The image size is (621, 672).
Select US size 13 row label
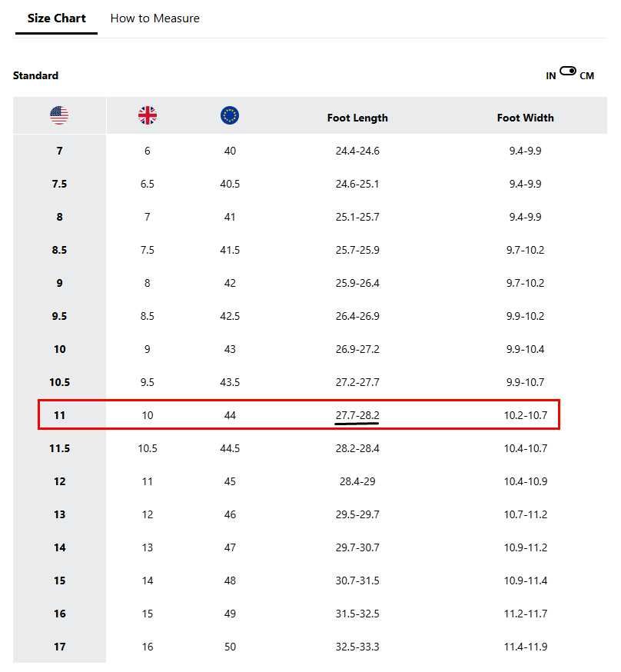click(59, 514)
